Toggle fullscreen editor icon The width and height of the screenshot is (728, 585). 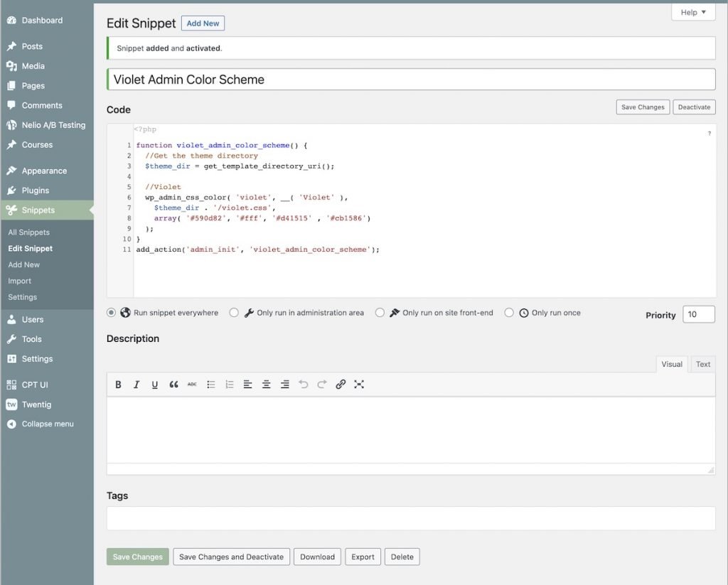(359, 385)
